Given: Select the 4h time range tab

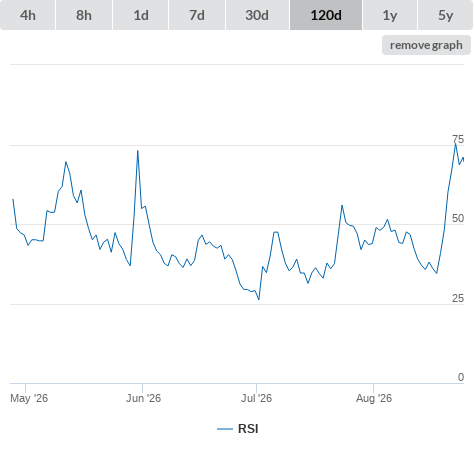Looking at the screenshot, I should point(28,15).
